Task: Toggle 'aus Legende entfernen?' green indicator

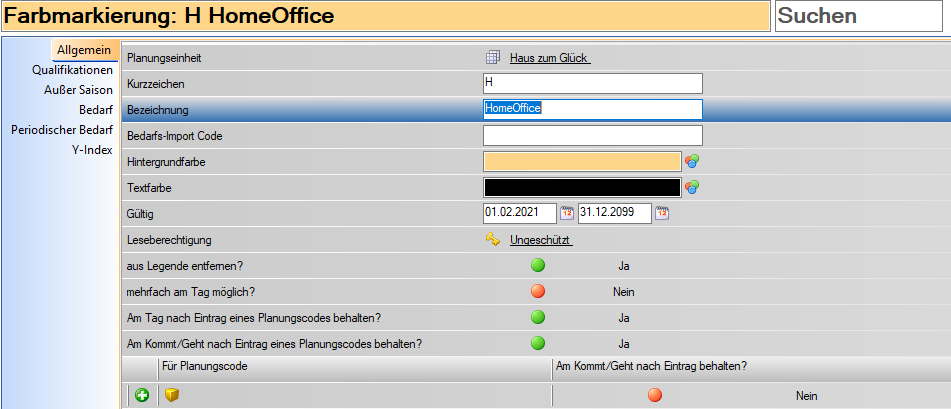Action: pyautogui.click(x=538, y=266)
